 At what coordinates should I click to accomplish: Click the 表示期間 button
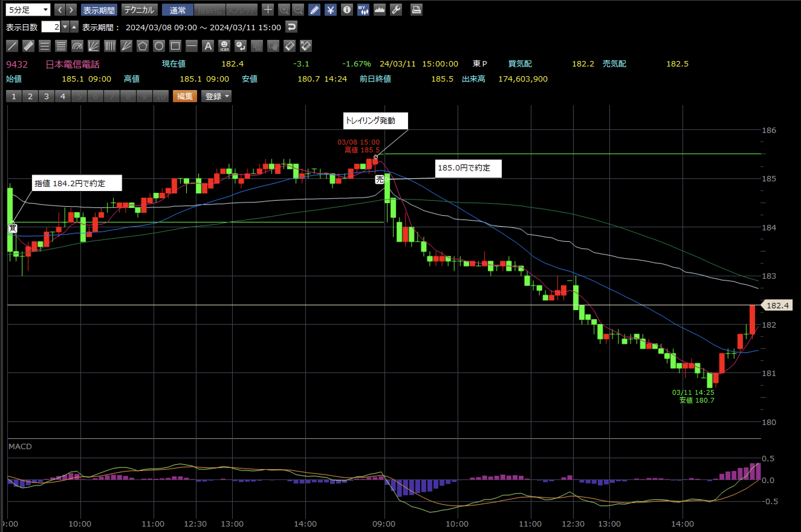coord(99,10)
